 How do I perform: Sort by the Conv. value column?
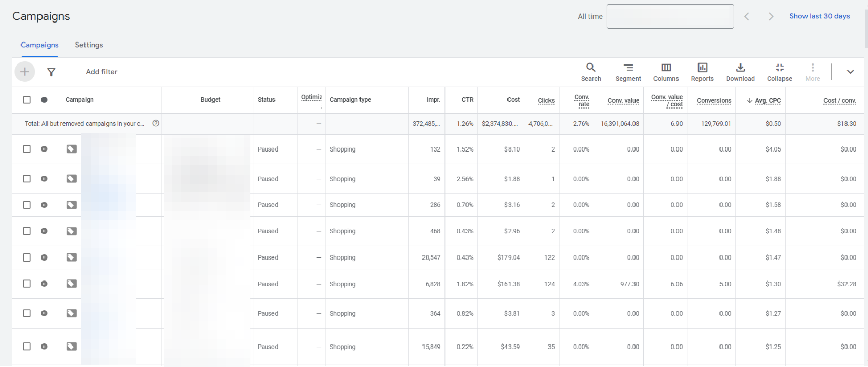623,100
